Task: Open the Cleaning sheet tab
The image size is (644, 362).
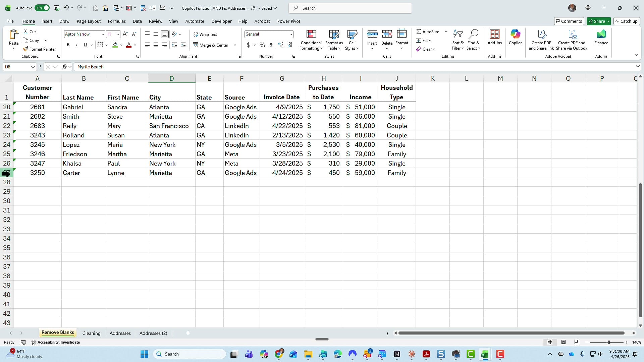Action: pos(91,333)
